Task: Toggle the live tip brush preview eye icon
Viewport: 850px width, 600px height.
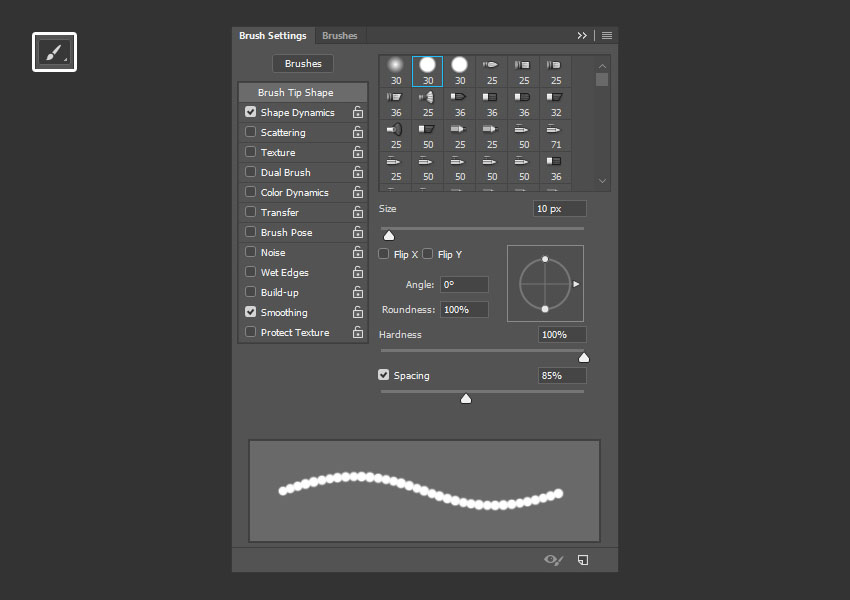Action: (553, 560)
